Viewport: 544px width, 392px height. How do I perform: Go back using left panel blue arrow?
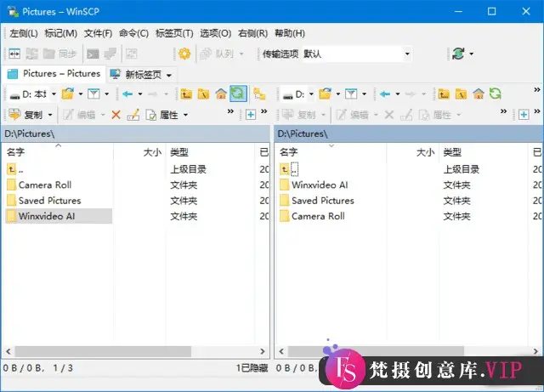pos(127,94)
